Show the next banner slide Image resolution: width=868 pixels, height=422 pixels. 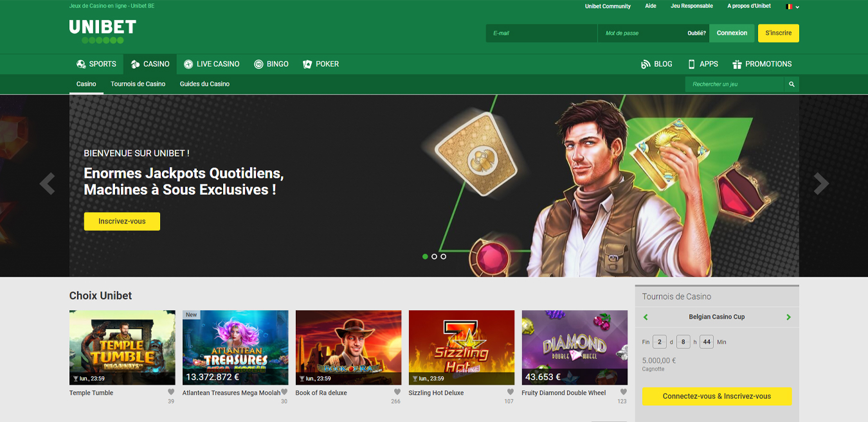click(x=821, y=184)
